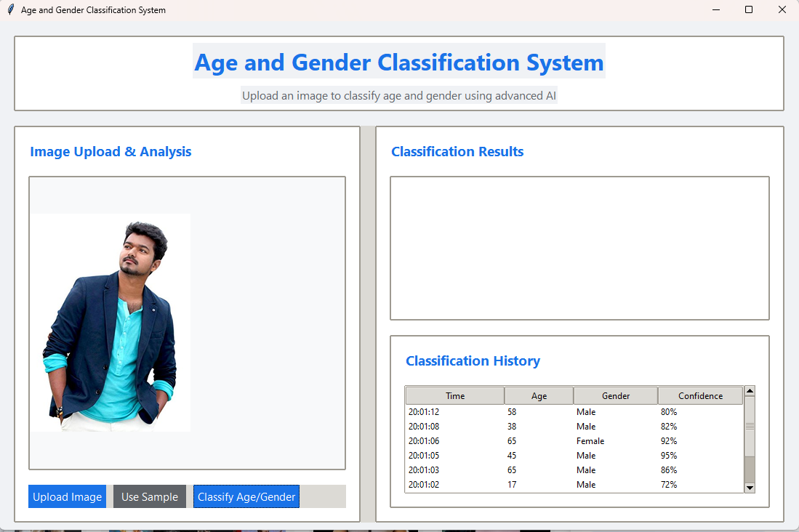Click the Upload Image button
The width and height of the screenshot is (799, 532).
(x=67, y=497)
